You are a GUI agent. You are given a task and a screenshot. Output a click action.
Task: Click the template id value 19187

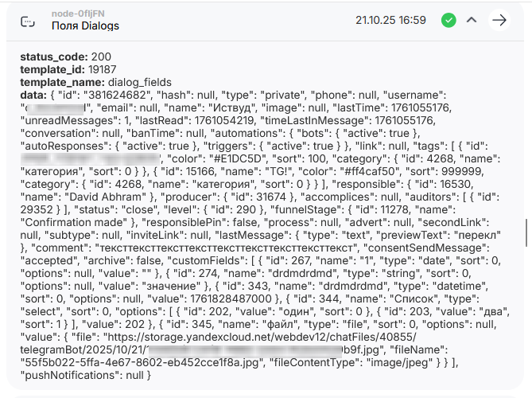102,70
